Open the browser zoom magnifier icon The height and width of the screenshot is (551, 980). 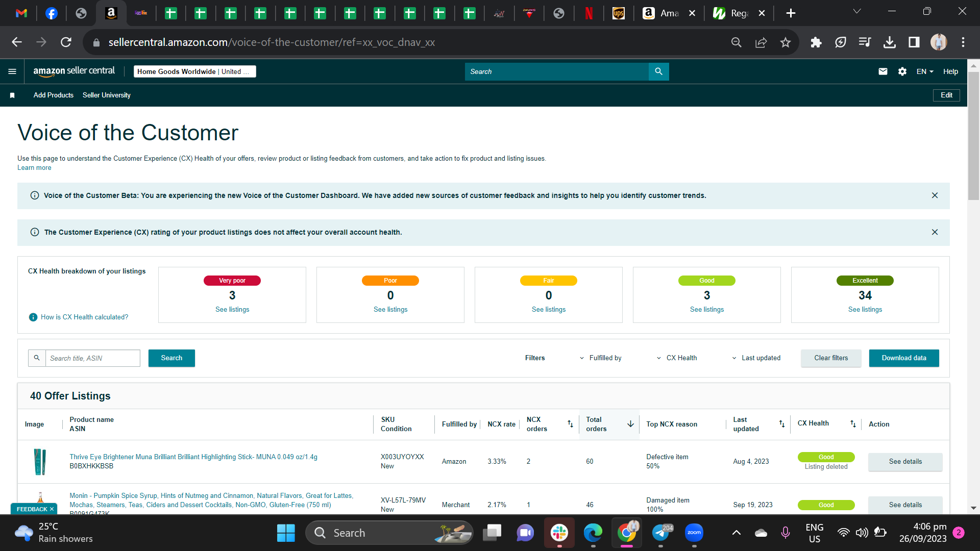(736, 42)
